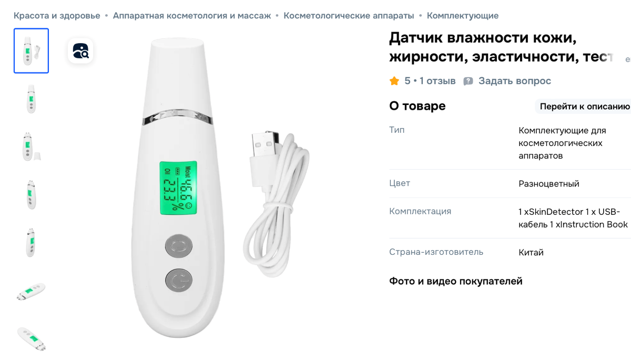631x364 pixels.
Task: Click the image search icon on the photo
Action: [x=80, y=51]
